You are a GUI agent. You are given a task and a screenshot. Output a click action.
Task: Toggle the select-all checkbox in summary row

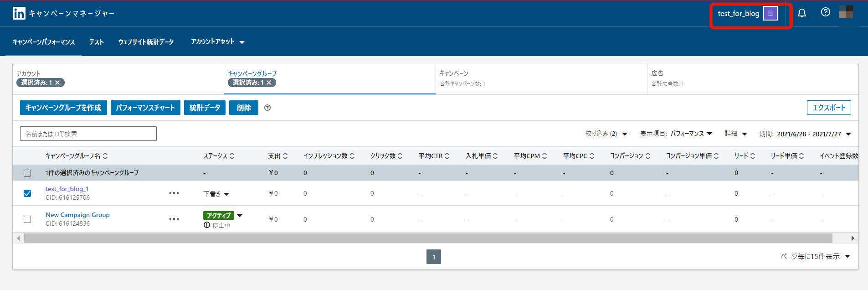click(27, 173)
